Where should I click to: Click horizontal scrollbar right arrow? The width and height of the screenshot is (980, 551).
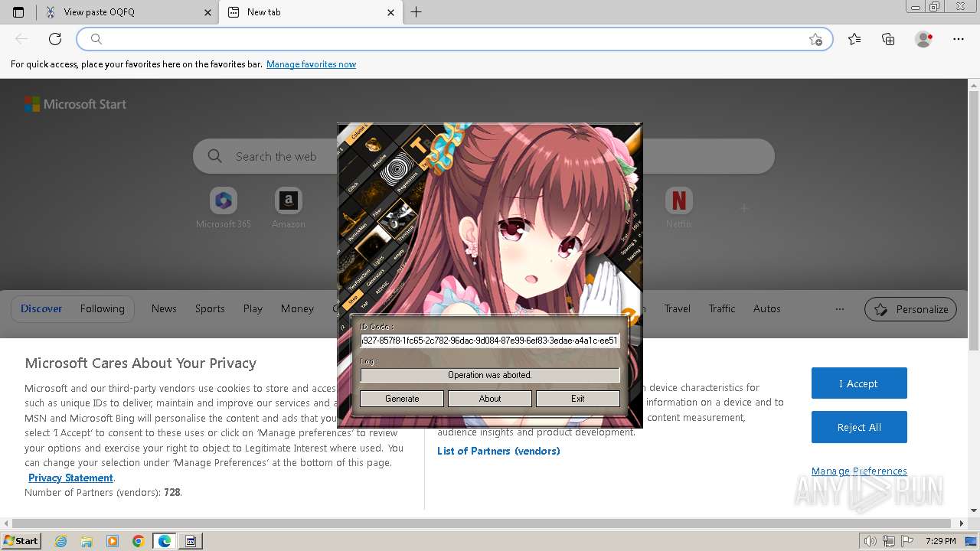pyautogui.click(x=962, y=523)
